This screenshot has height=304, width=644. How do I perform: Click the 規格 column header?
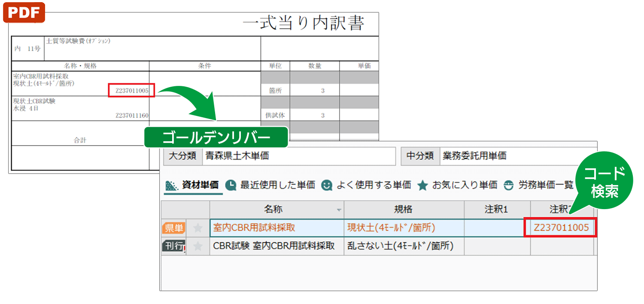404,210
